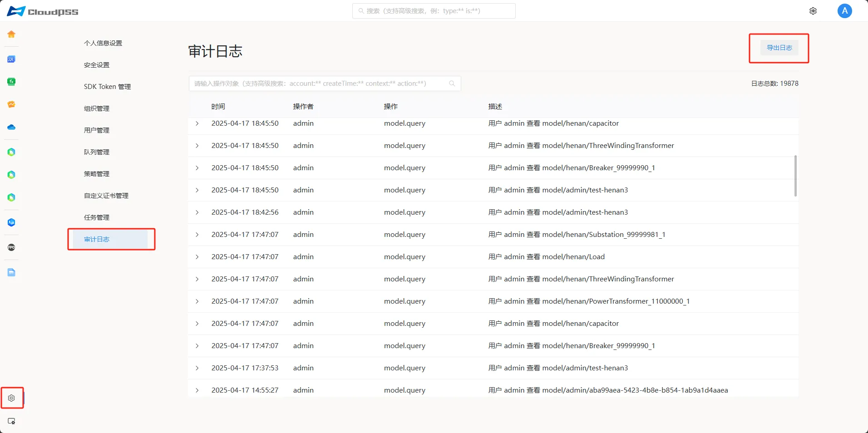The width and height of the screenshot is (868, 433).
Task: Expand the 14:55:27 log entry row
Action: (x=197, y=390)
